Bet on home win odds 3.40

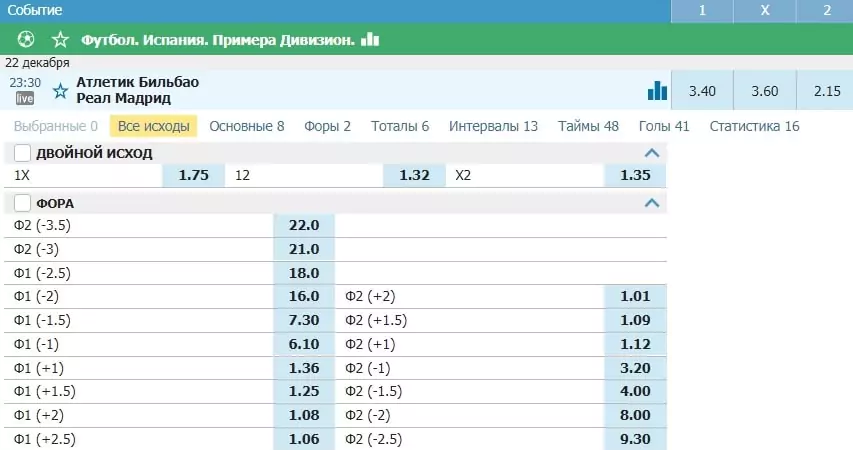pos(702,91)
